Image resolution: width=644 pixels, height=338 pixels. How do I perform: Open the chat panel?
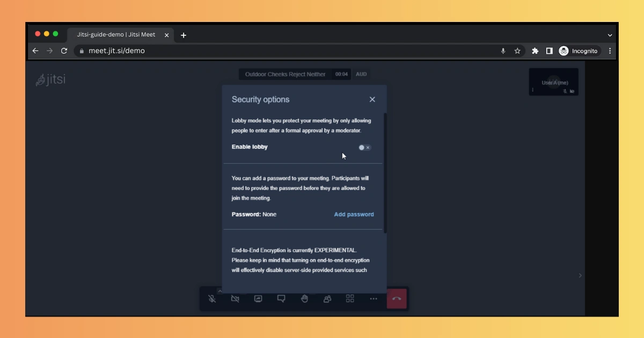281,299
